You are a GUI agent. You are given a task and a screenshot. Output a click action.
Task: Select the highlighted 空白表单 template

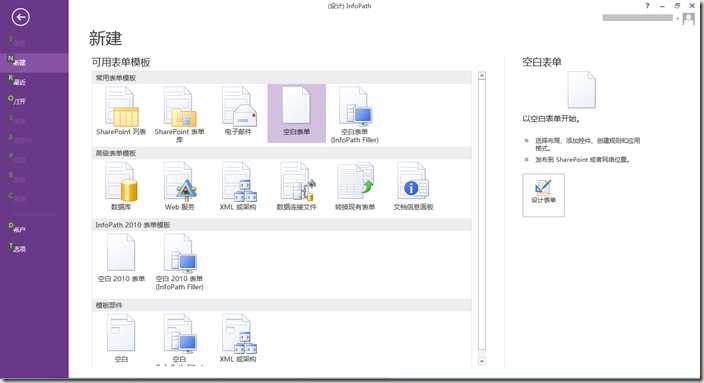[297, 113]
